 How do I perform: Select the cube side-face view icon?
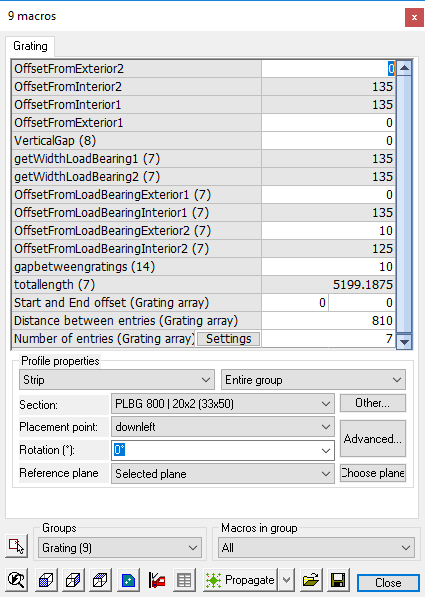73,580
